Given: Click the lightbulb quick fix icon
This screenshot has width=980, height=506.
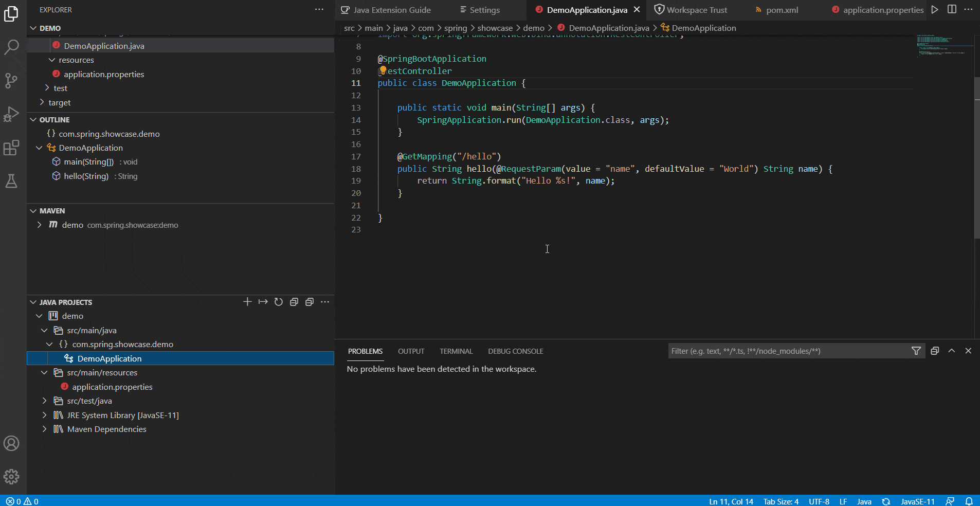Looking at the screenshot, I should (383, 70).
